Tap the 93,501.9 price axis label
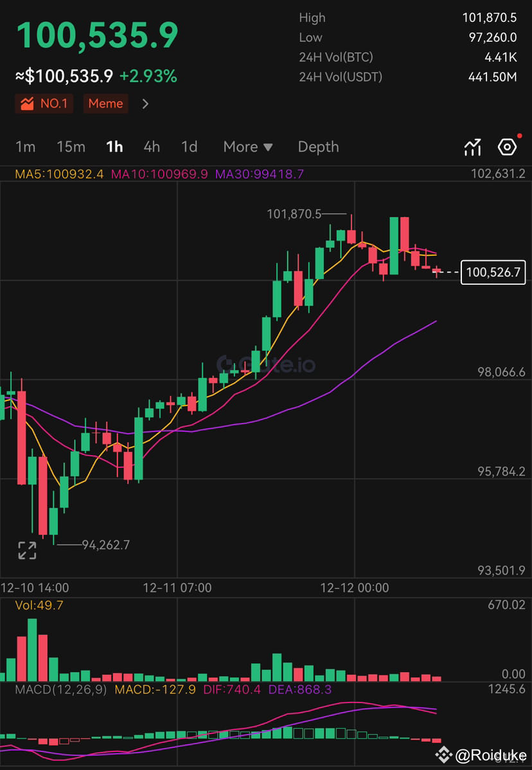 coord(502,571)
